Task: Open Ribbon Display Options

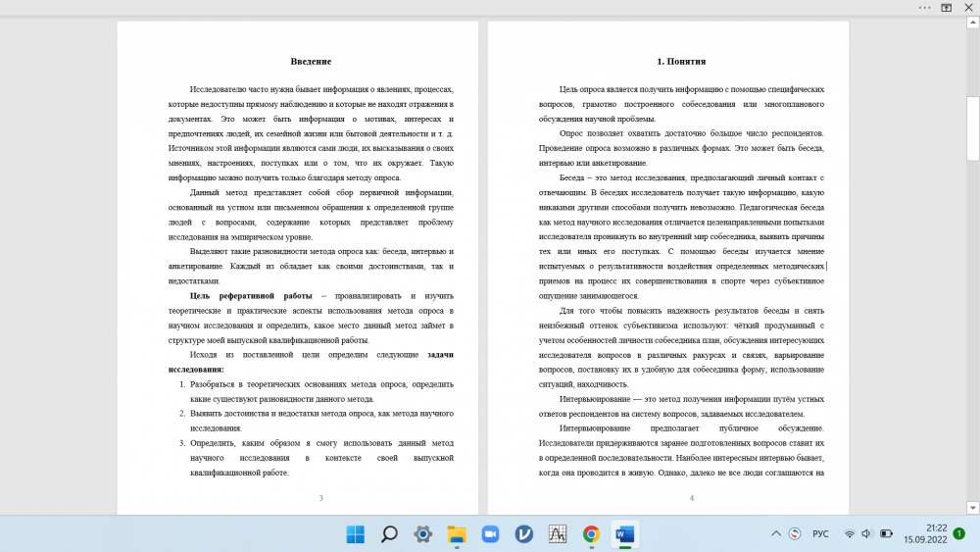Action: coord(947,7)
